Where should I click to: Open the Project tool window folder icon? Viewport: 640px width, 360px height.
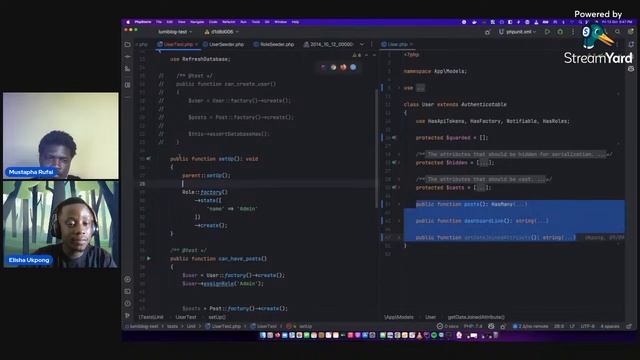(x=128, y=44)
